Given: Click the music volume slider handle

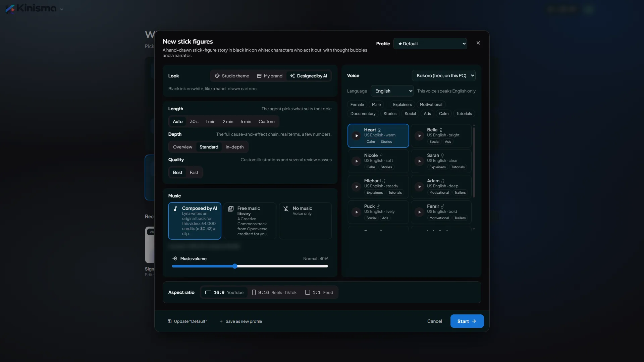Looking at the screenshot, I should [235, 266].
